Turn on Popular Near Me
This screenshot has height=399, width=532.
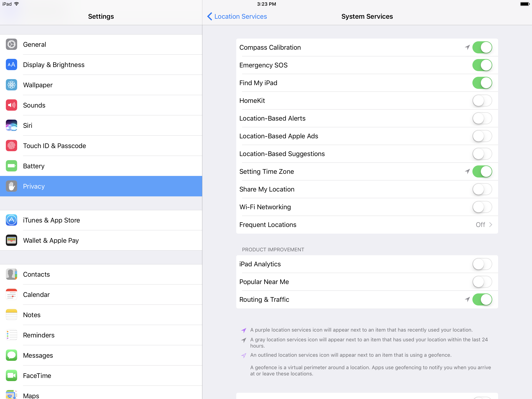click(x=482, y=282)
